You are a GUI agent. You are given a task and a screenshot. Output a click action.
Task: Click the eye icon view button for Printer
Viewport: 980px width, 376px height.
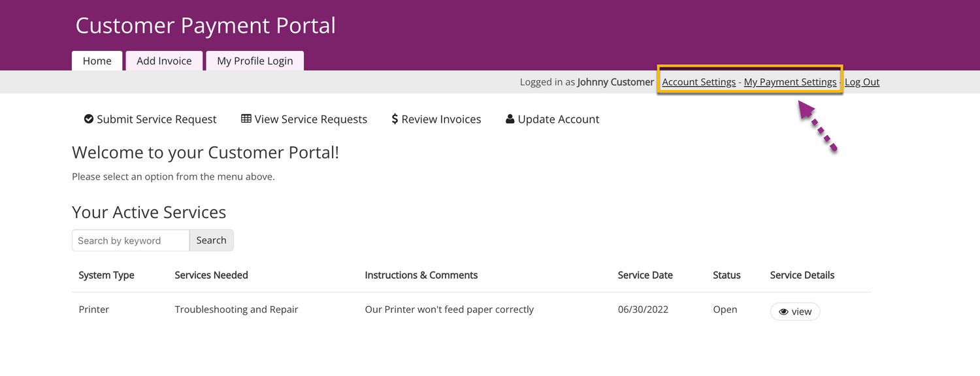[795, 312]
